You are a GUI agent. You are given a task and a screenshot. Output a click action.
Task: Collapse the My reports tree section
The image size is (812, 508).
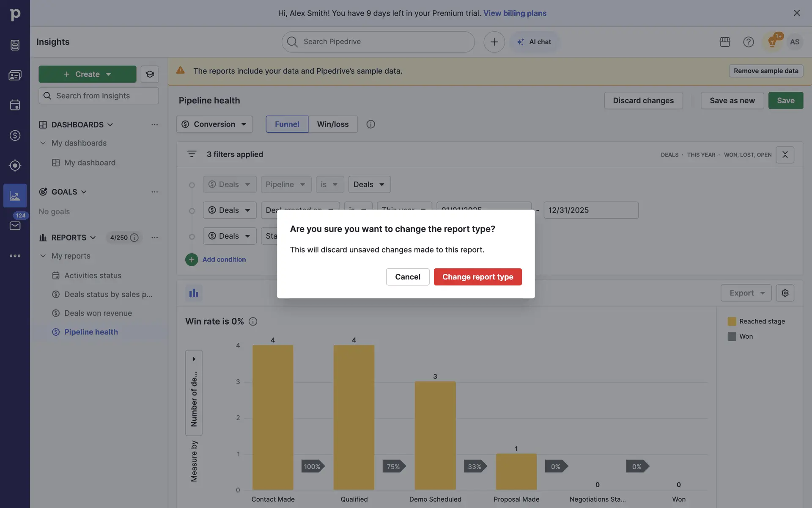(x=43, y=256)
